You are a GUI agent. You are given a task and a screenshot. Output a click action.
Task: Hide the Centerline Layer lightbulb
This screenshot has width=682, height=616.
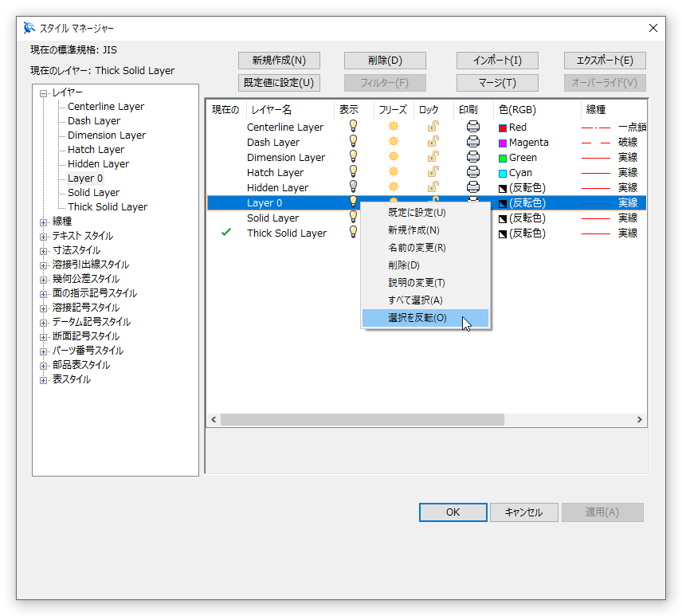pos(353,127)
